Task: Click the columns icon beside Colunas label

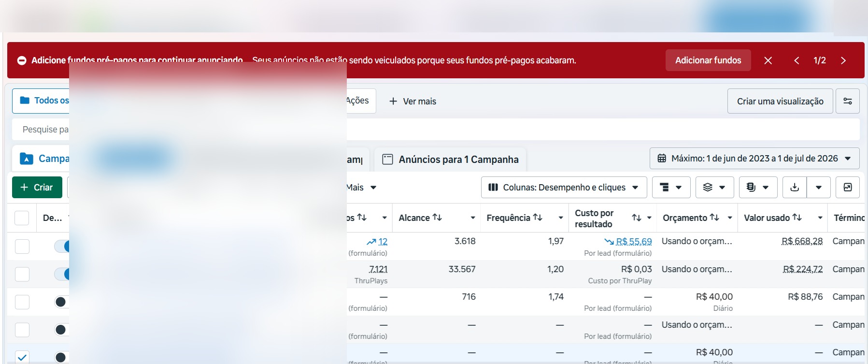Action: pyautogui.click(x=493, y=187)
